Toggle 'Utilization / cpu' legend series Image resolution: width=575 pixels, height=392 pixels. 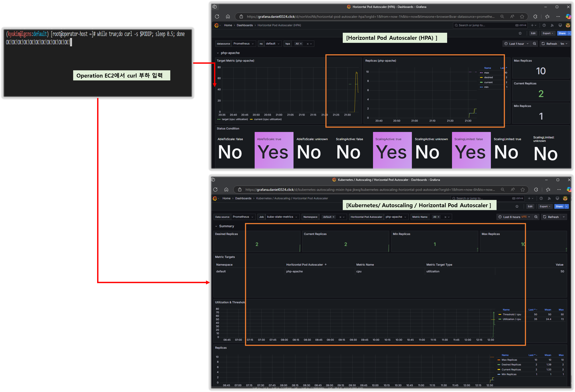point(512,319)
